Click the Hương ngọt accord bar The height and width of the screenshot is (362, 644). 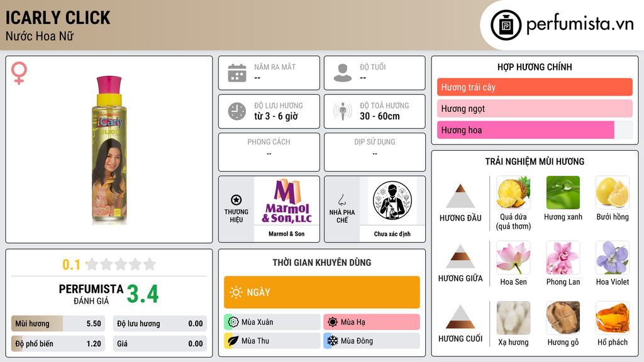click(535, 108)
